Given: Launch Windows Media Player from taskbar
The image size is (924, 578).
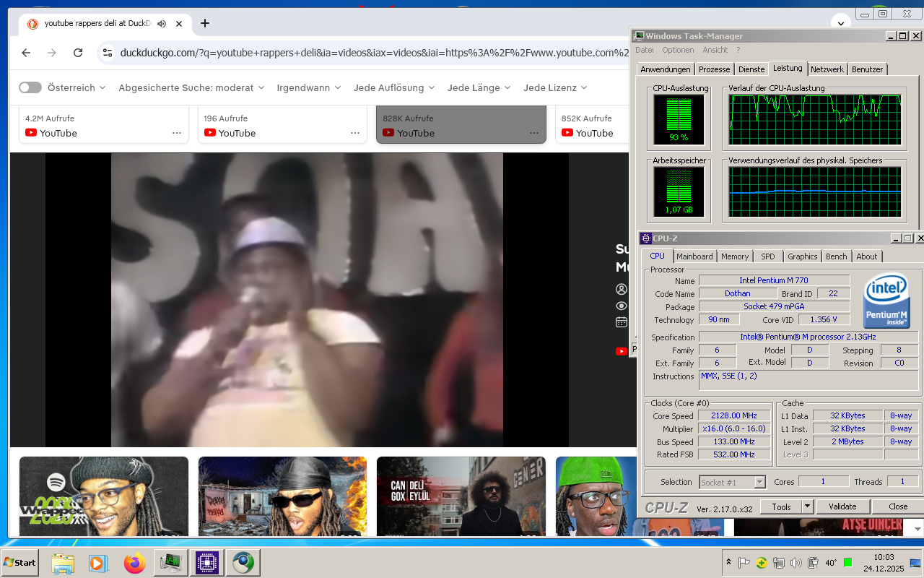Looking at the screenshot, I should coord(98,563).
